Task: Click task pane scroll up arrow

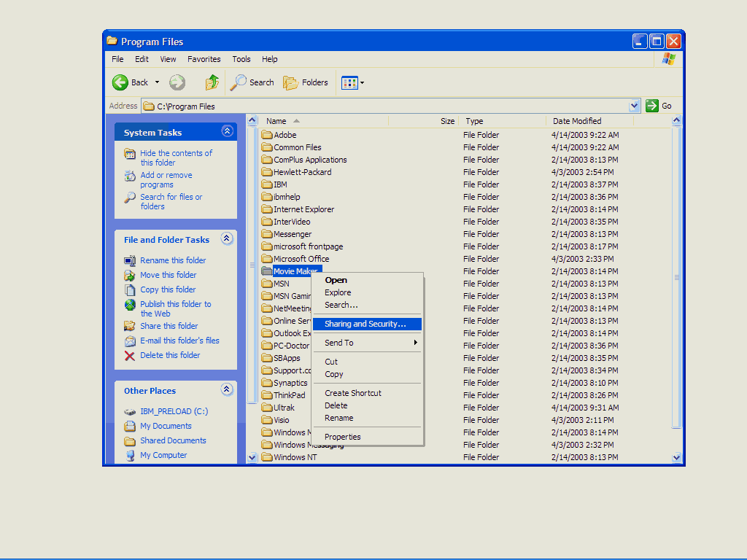Action: pyautogui.click(x=252, y=120)
